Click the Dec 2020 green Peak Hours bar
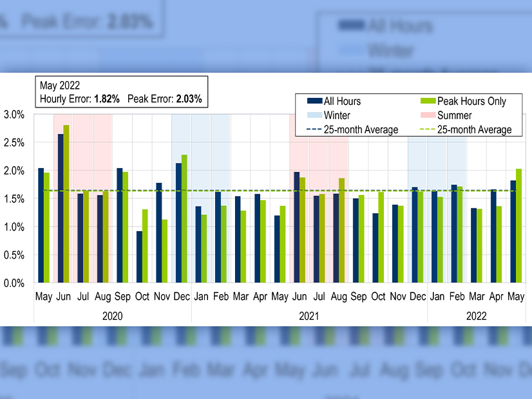This screenshot has width=532, height=399. click(x=184, y=218)
